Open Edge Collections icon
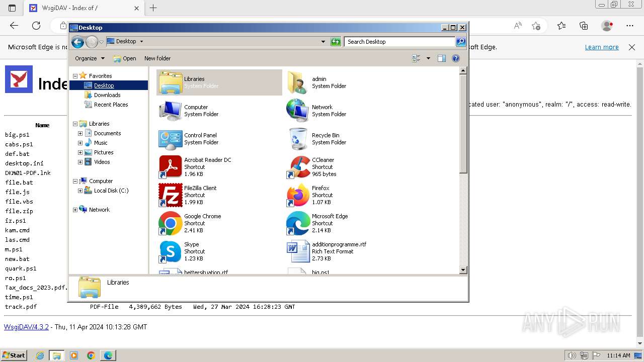Viewport: 644px width, 362px height. coord(584,26)
